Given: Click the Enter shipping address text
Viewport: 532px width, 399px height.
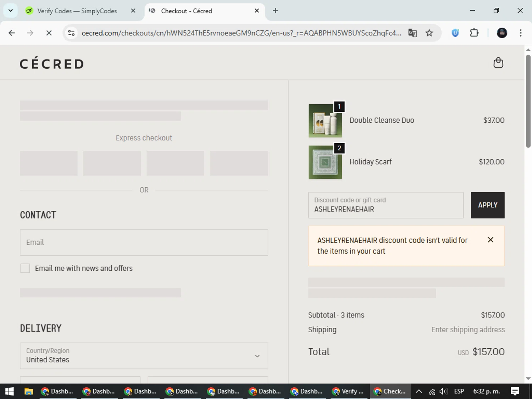Looking at the screenshot, I should [x=468, y=329].
